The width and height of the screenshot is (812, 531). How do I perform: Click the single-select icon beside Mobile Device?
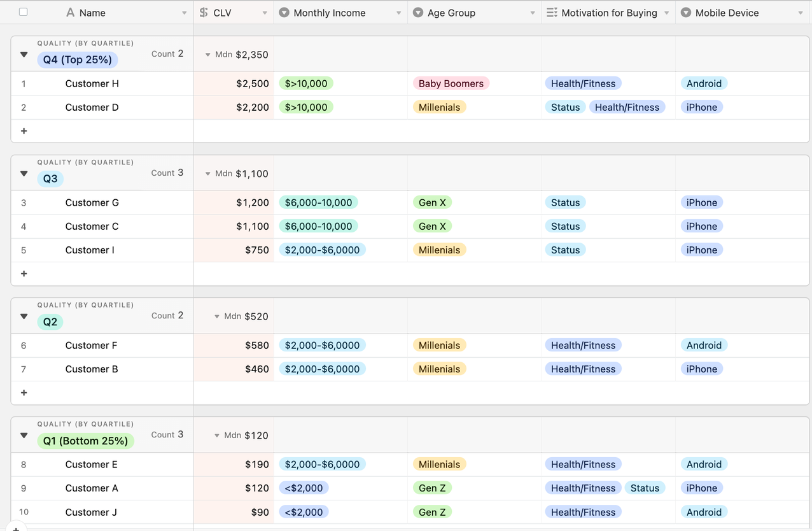(686, 13)
